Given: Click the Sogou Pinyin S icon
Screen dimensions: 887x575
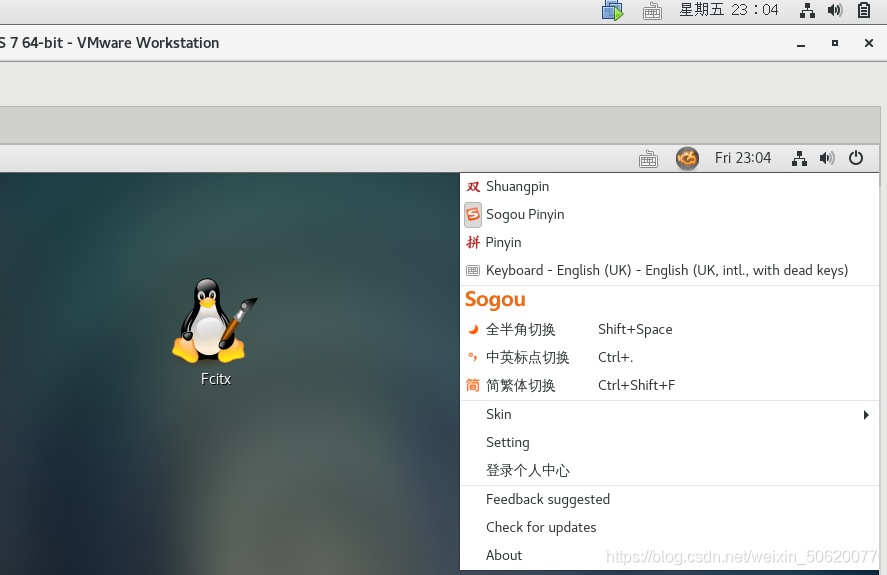Looking at the screenshot, I should (x=473, y=214).
